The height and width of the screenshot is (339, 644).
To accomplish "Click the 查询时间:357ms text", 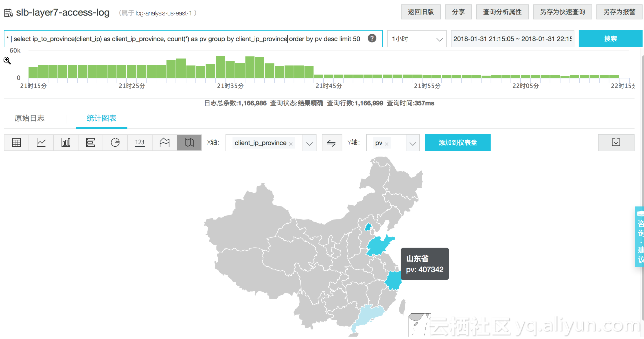I will [x=410, y=103].
